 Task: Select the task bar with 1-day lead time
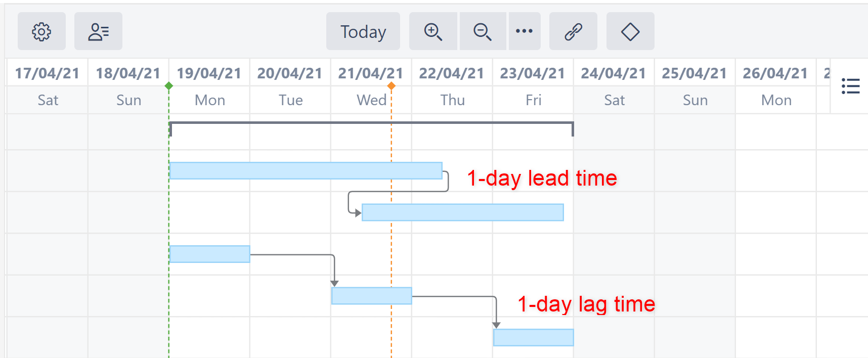(x=463, y=212)
